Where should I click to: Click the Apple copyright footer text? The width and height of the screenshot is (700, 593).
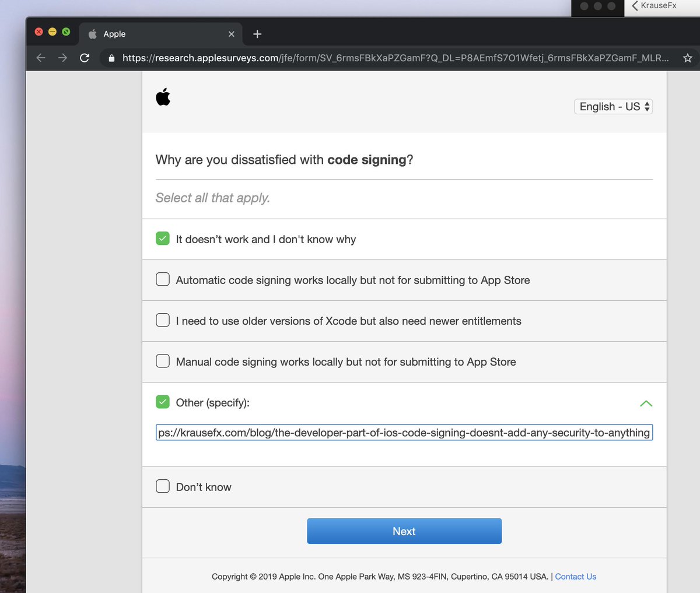pos(380,577)
